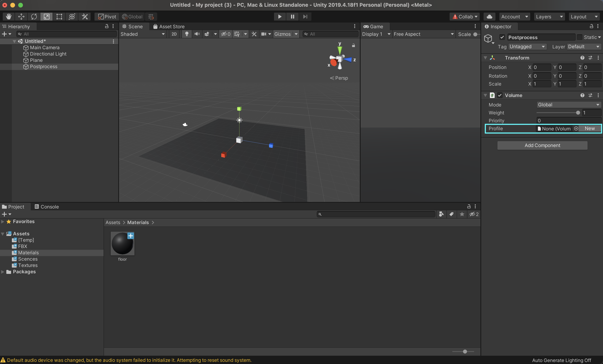The width and height of the screenshot is (603, 364).
Task: Switch to the Console tab
Action: (47, 207)
